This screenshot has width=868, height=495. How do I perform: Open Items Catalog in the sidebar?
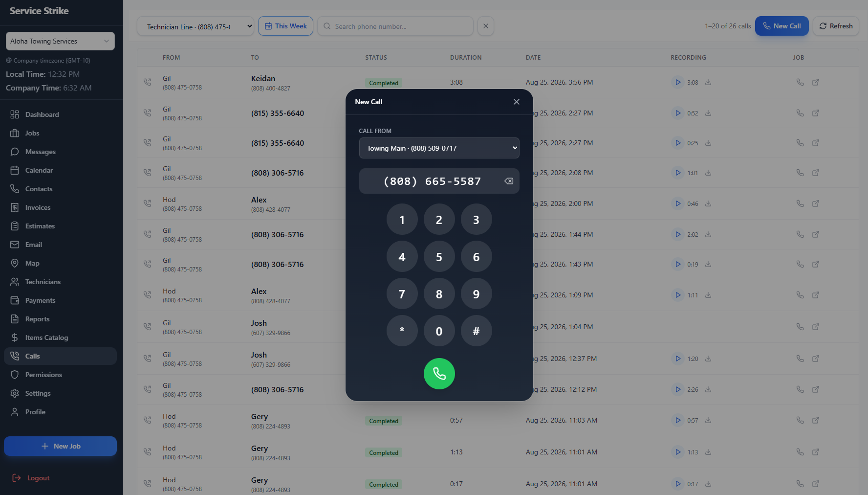(x=60, y=337)
